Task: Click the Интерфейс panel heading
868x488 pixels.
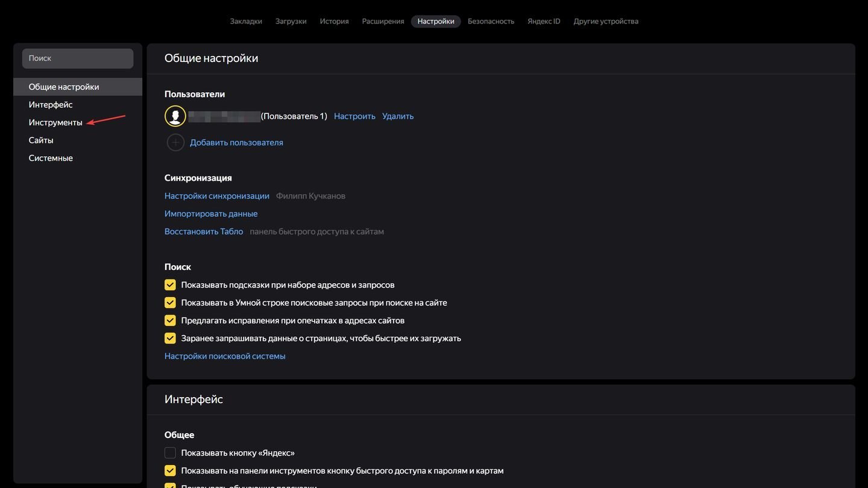Action: coord(193,399)
